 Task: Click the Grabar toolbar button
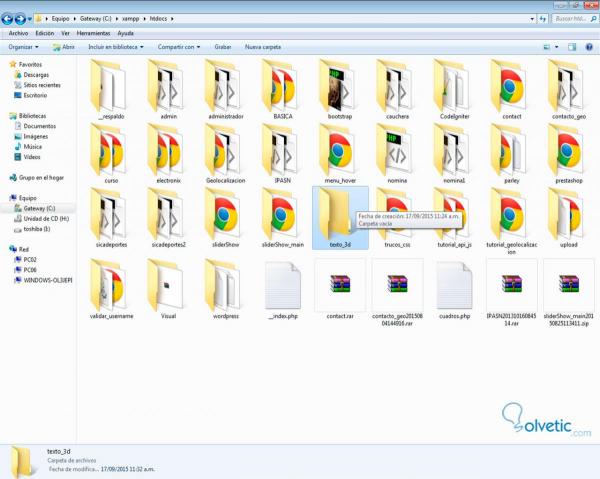click(x=223, y=47)
